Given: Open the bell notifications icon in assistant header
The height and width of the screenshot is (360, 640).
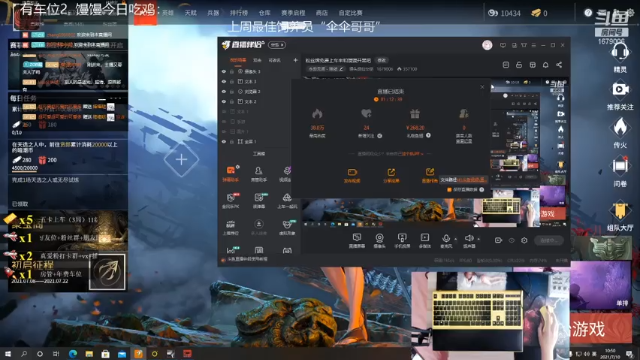Looking at the screenshot, I should [x=546, y=65].
